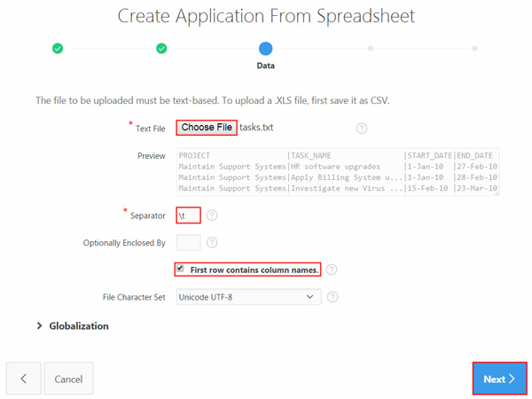Viewport: 532px width, 399px height.
Task: Select the second completed wizard step
Action: [x=161, y=49]
